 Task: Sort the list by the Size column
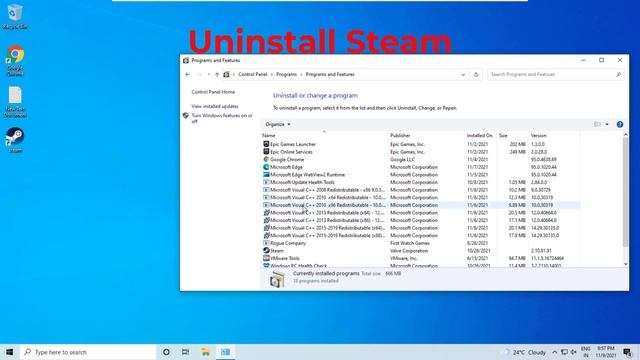[x=503, y=135]
